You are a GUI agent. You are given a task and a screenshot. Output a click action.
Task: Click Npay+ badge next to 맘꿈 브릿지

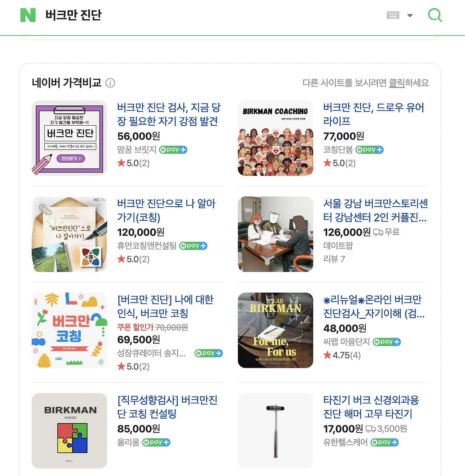(x=173, y=150)
